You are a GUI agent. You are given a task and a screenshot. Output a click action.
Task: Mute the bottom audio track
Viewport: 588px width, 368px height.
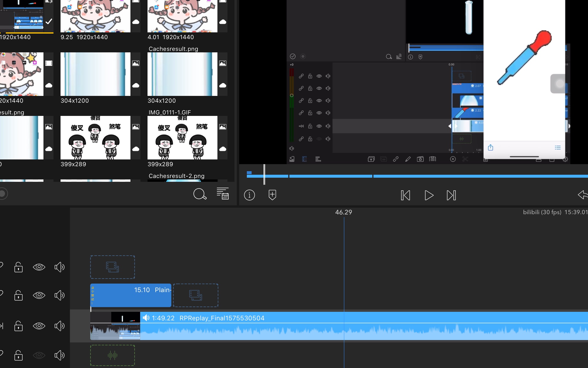tap(59, 355)
